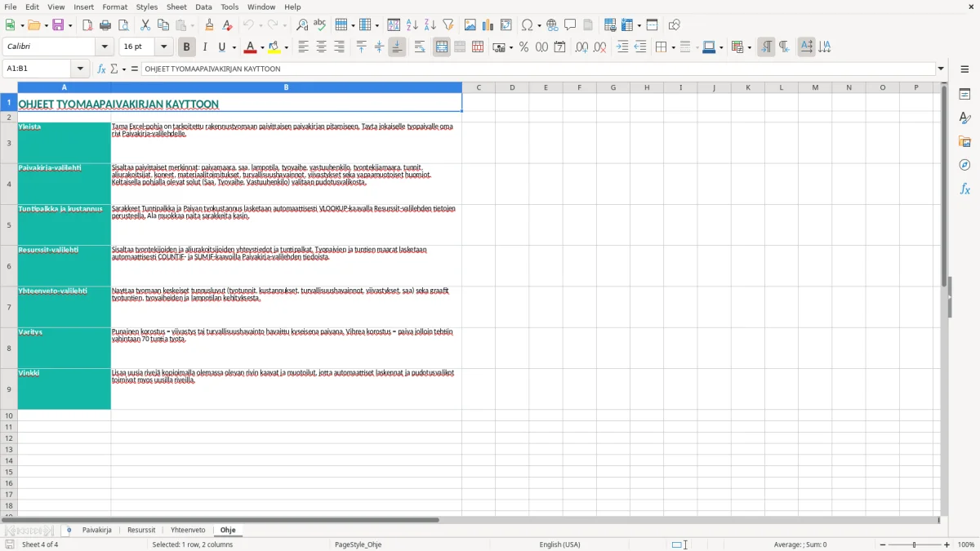Toggle Underline formatting
980x551 pixels.
[221, 47]
